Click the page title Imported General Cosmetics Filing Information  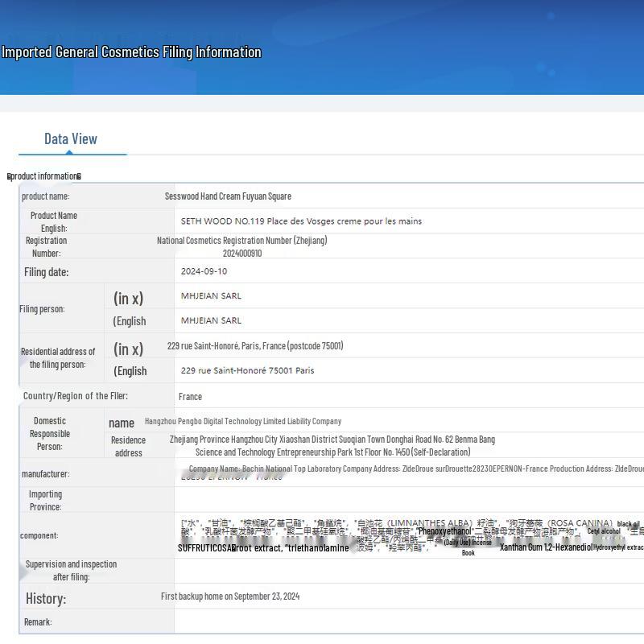click(131, 52)
